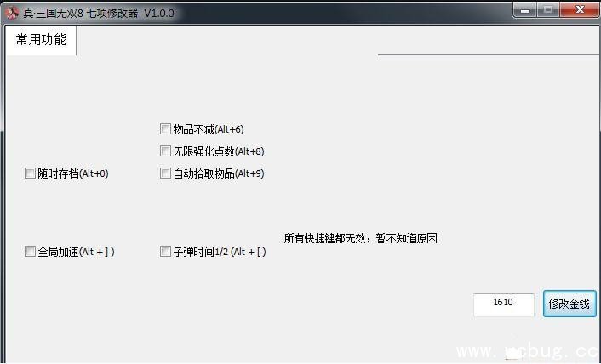Check the 随时存档 (Alt+0) box
The height and width of the screenshot is (364, 601).
30,173
